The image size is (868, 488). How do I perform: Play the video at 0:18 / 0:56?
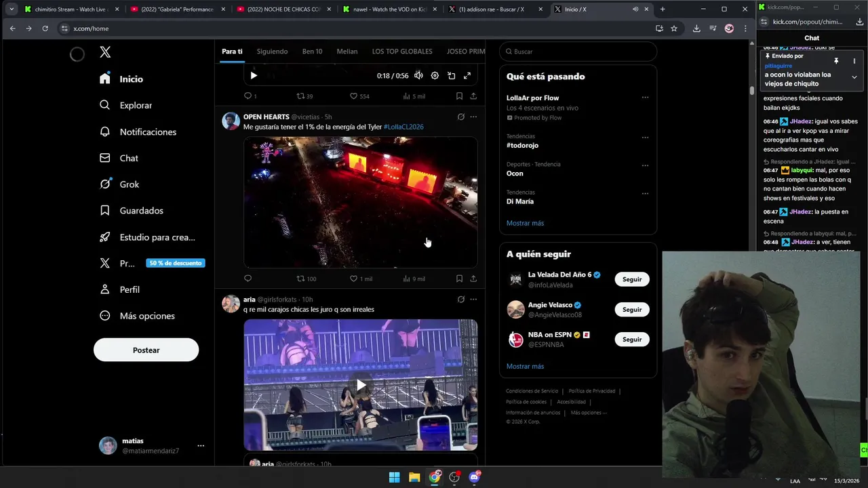(254, 76)
